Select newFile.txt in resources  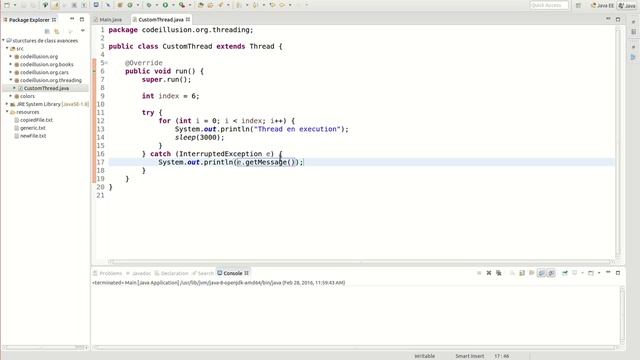point(33,136)
